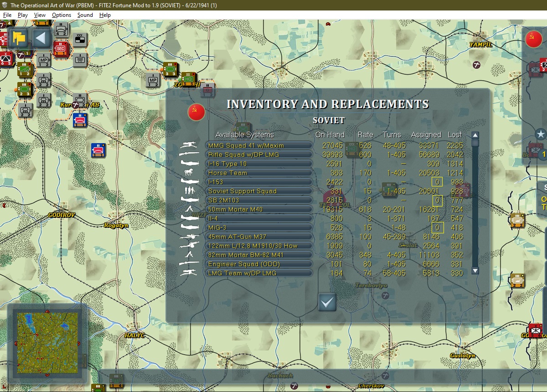Select the XX HQ unit counter

point(188,78)
